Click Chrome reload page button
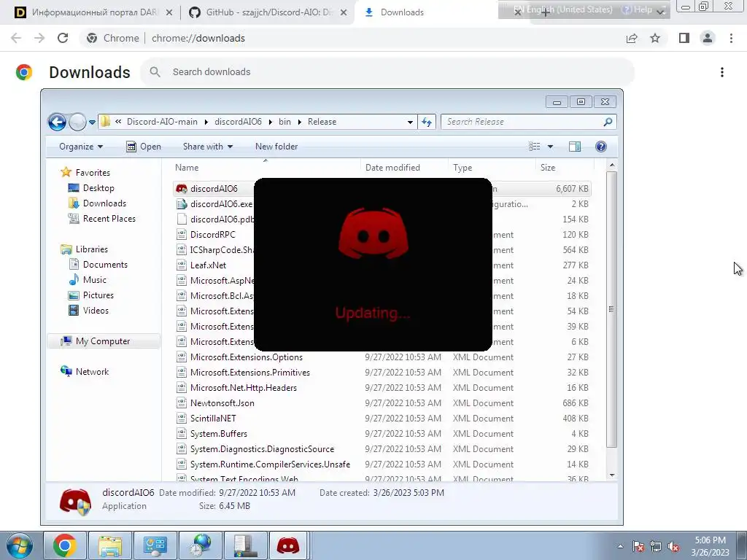 click(63, 38)
